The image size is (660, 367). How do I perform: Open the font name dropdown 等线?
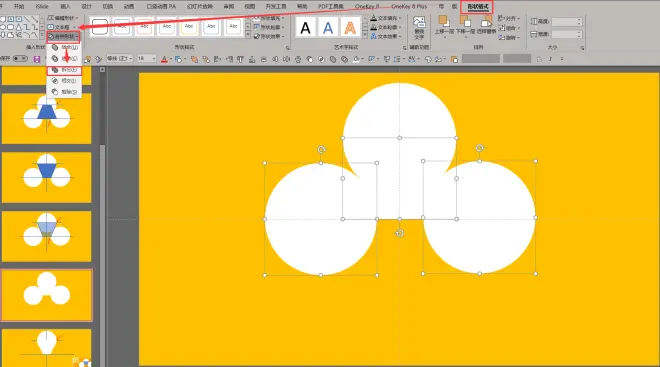pyautogui.click(x=120, y=59)
